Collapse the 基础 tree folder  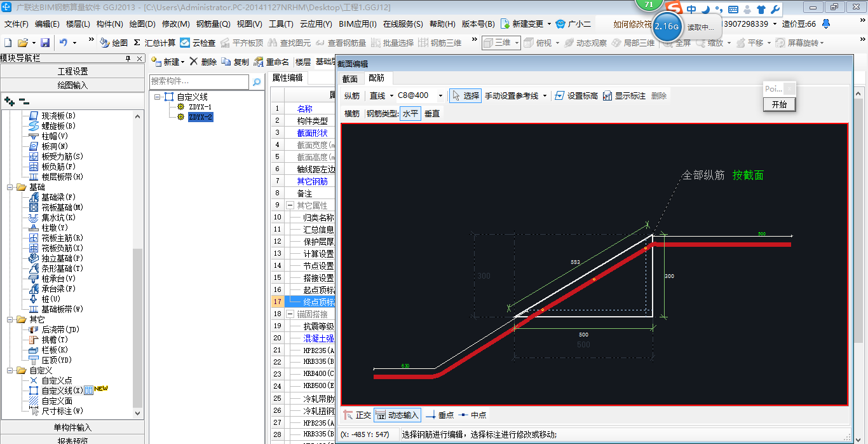[x=11, y=187]
